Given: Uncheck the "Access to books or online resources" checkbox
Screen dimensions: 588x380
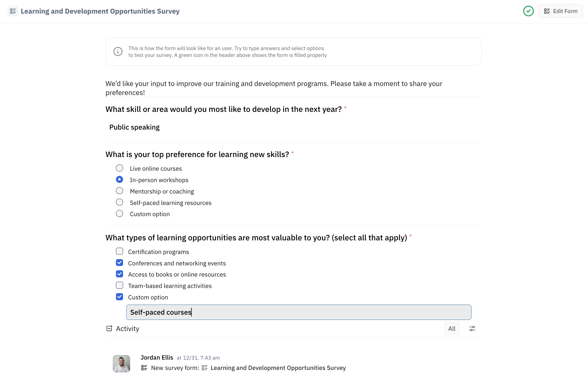Looking at the screenshot, I should pyautogui.click(x=120, y=274).
